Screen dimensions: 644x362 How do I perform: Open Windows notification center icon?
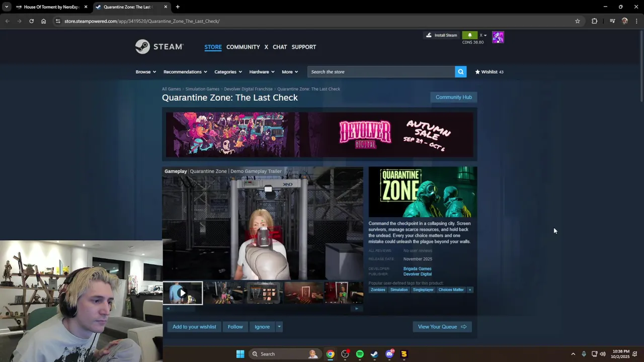click(635, 354)
